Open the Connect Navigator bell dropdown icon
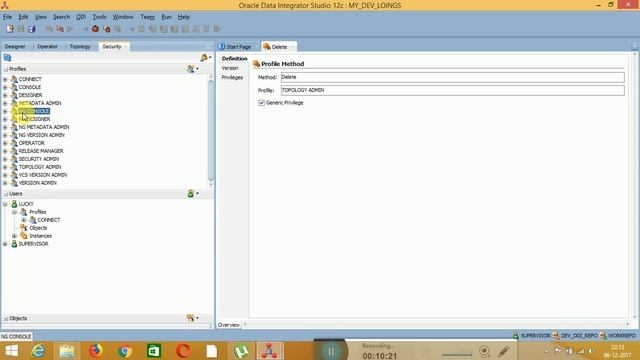Viewport: 640px width, 360px height. click(205, 58)
